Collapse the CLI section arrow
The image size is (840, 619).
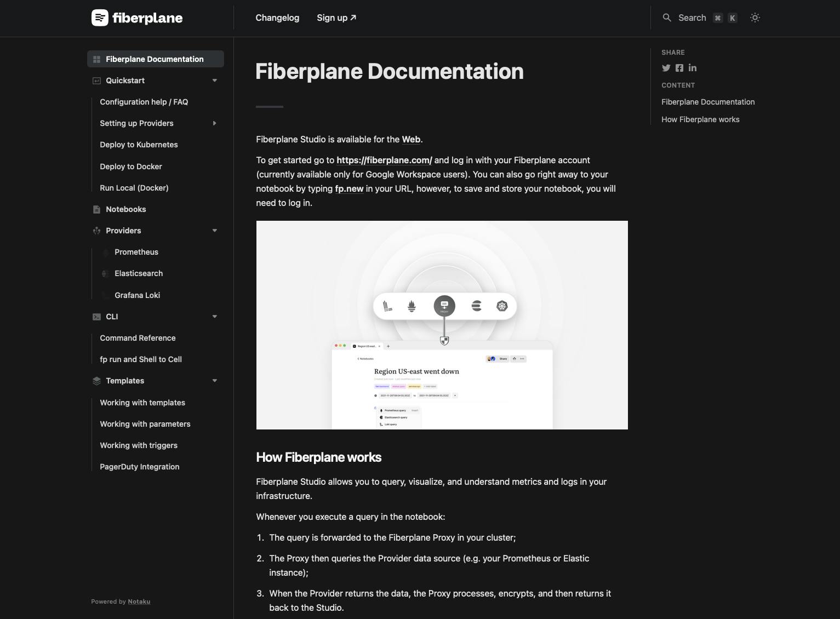pyautogui.click(x=215, y=317)
